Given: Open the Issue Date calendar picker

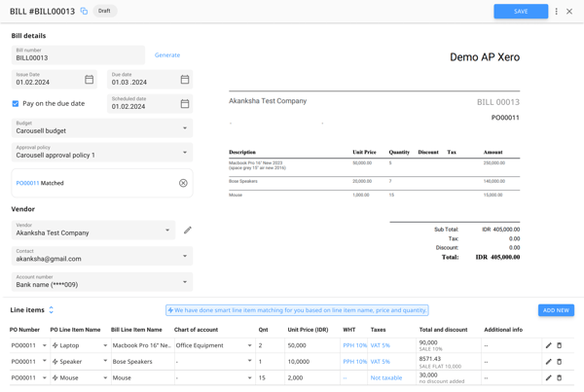Looking at the screenshot, I should click(89, 80).
